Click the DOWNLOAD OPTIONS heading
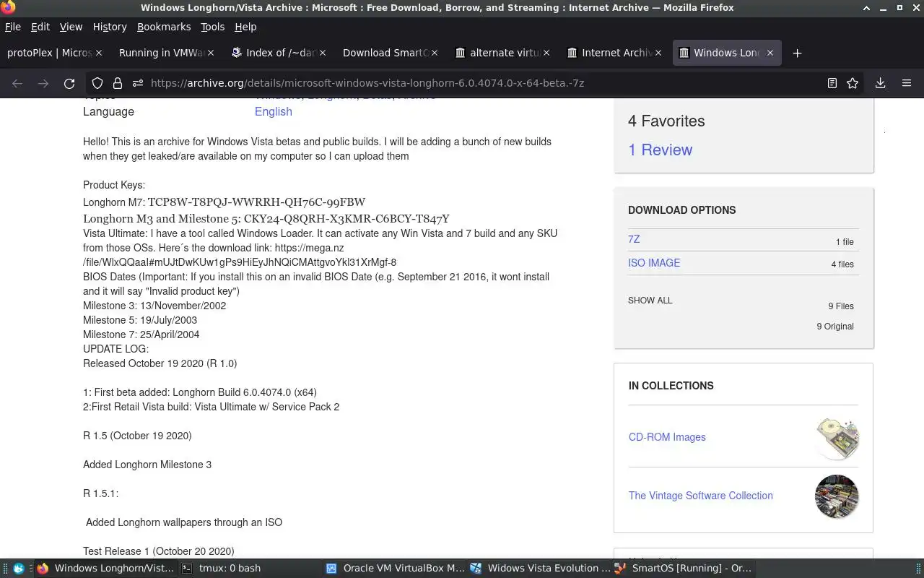Screen dimensions: 924x578 click(682, 210)
